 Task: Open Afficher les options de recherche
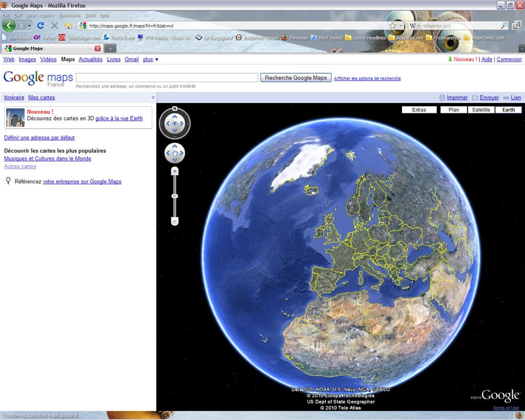[367, 78]
